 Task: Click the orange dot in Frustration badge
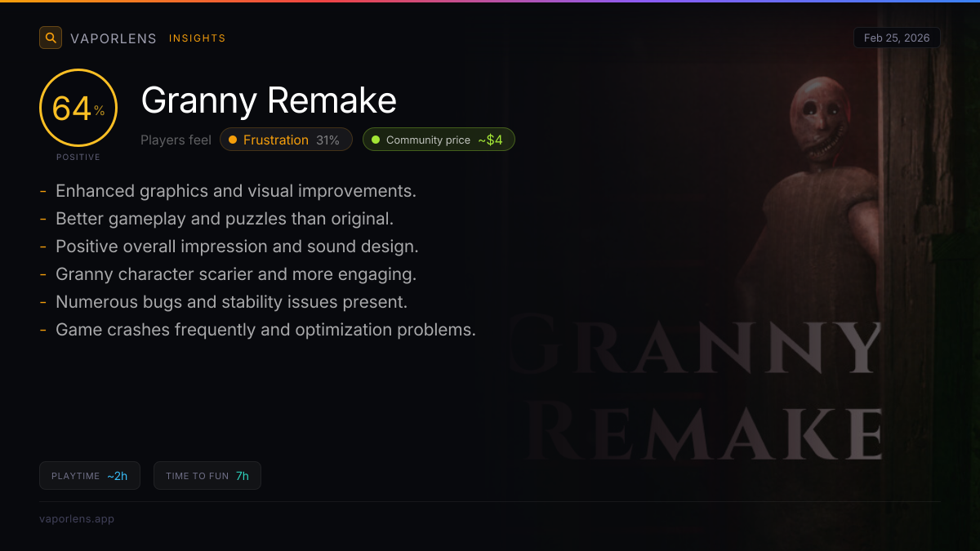233,140
